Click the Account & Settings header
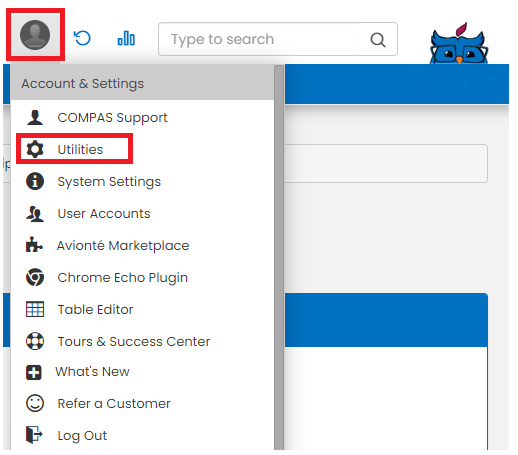Screen dimensions: 518x455 coord(142,83)
